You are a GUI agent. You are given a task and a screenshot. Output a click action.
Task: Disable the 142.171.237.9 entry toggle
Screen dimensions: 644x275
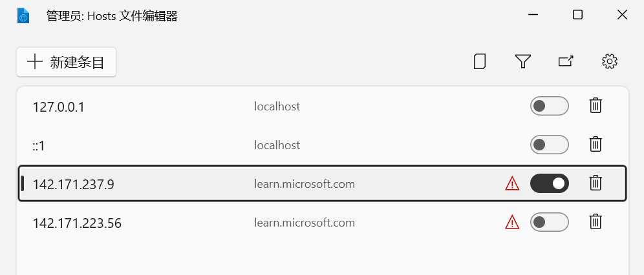click(549, 183)
